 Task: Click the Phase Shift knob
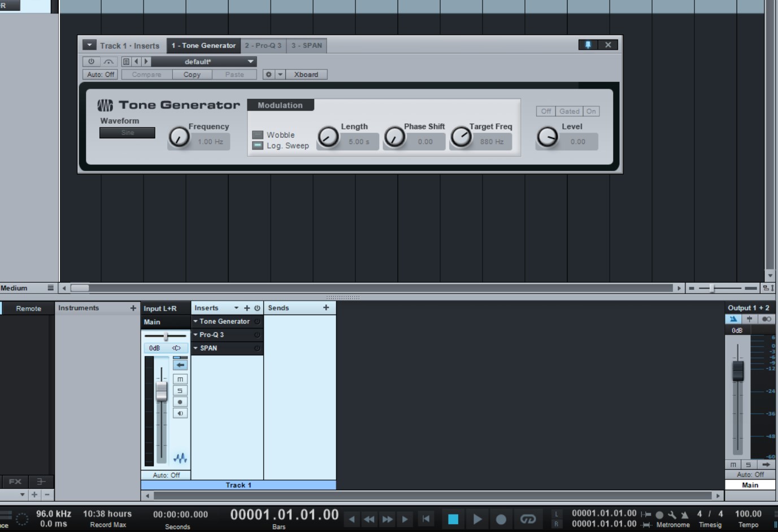[394, 137]
